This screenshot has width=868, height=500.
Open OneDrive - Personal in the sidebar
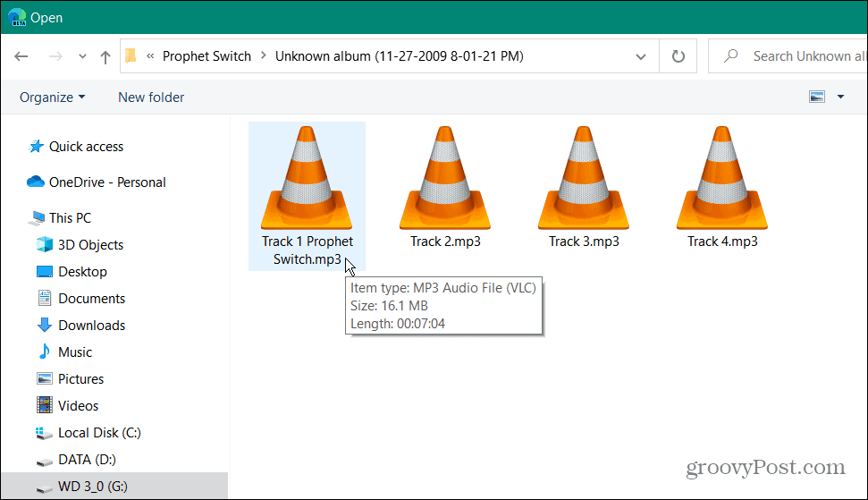[x=107, y=182]
